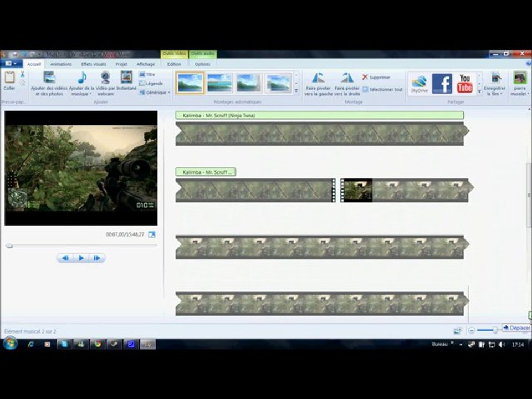This screenshot has width=532, height=399.
Task: Click Supprimer red X
Action: click(x=365, y=77)
